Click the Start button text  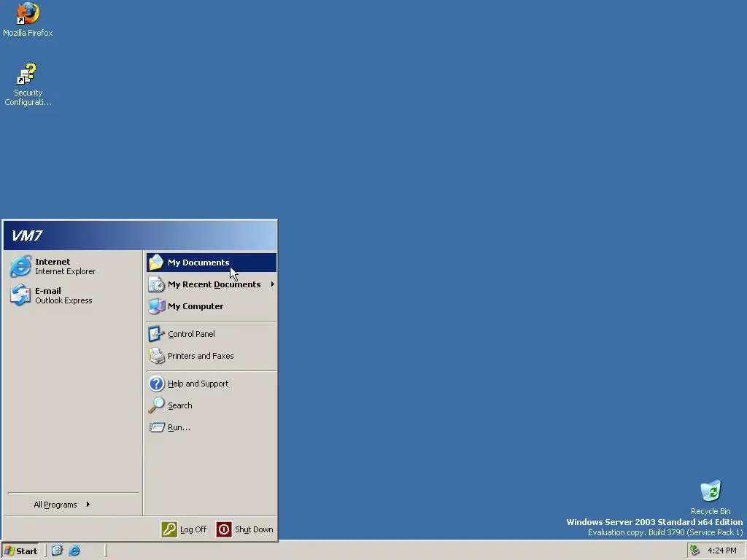(x=27, y=551)
